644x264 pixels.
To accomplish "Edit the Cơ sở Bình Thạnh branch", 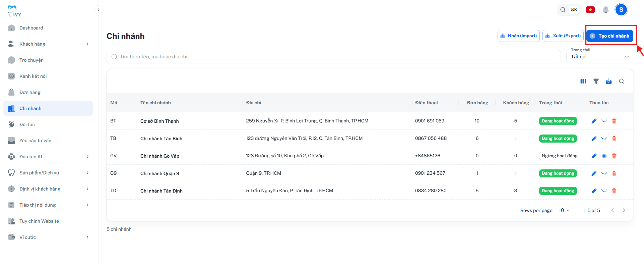I will pyautogui.click(x=594, y=121).
